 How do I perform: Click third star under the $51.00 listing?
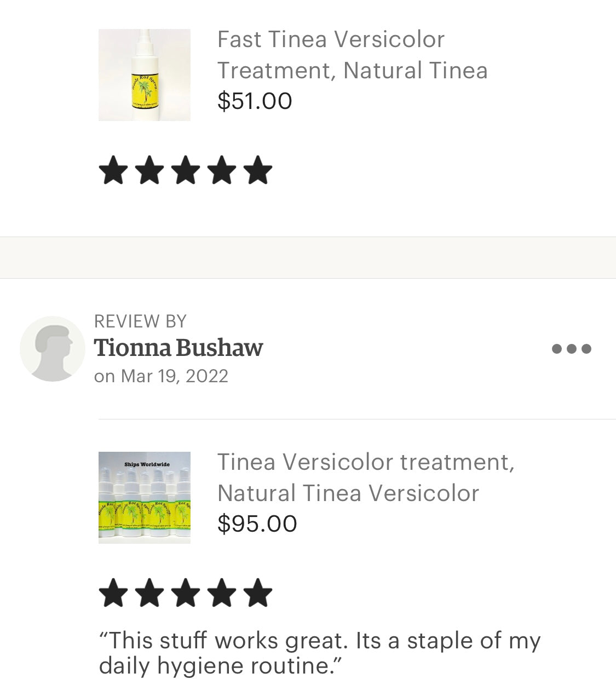pyautogui.click(x=186, y=170)
